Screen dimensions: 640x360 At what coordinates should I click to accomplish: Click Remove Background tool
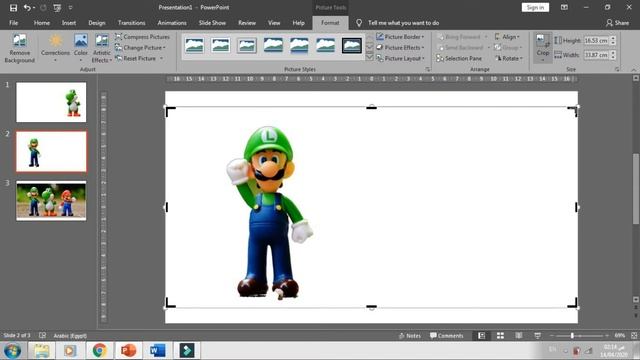tap(20, 49)
